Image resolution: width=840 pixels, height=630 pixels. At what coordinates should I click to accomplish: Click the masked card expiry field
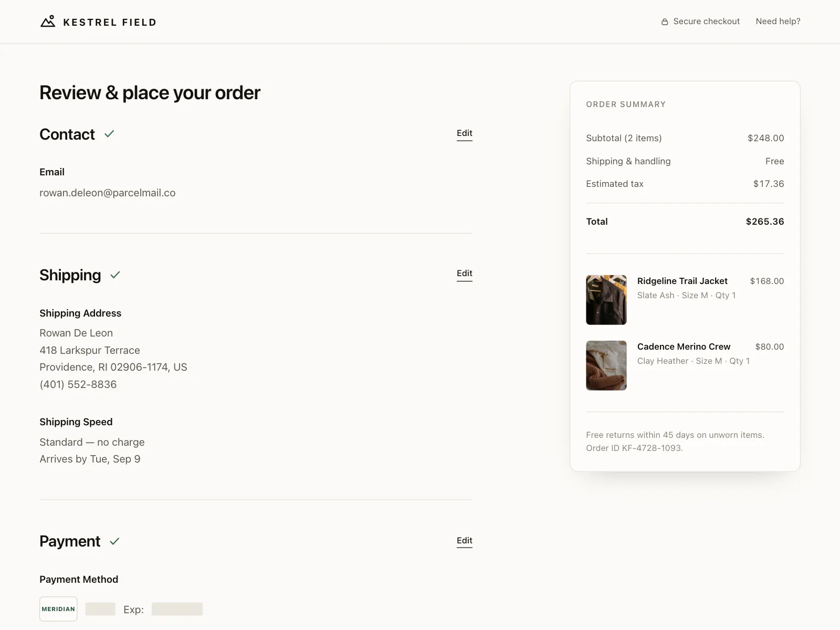[177, 609]
